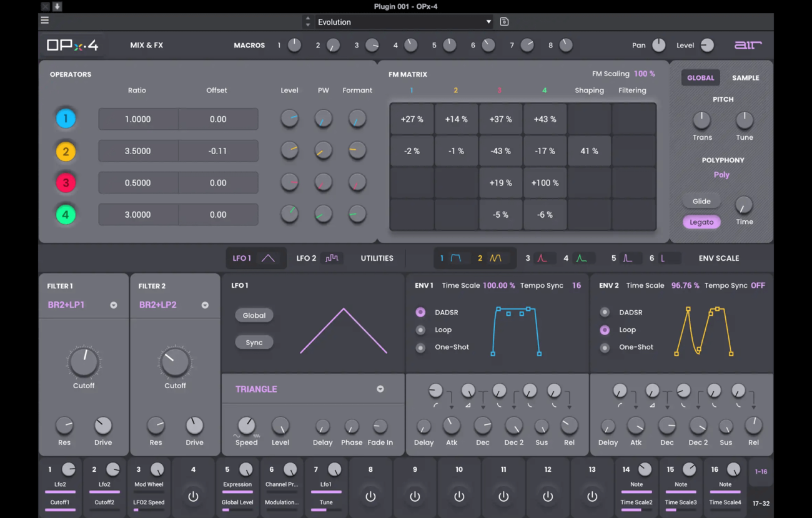Image resolution: width=812 pixels, height=518 pixels.
Task: Open the hamburger menu icon
Action: point(44,20)
